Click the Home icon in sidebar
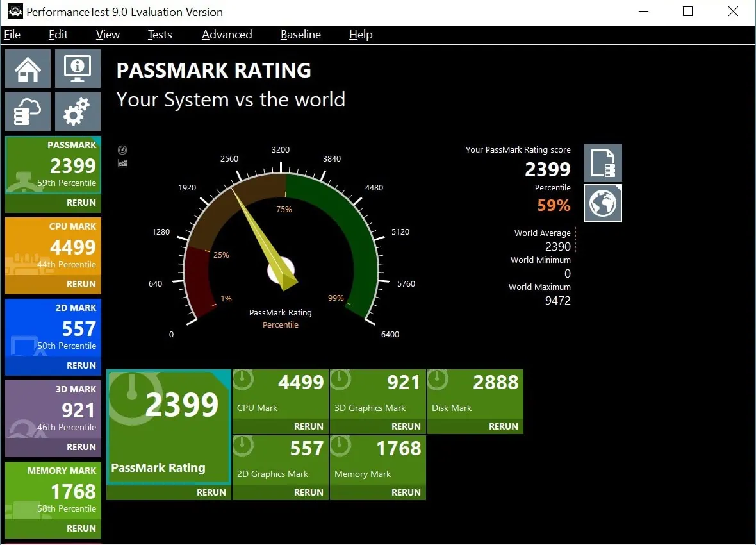This screenshot has height=545, width=756. (x=28, y=69)
